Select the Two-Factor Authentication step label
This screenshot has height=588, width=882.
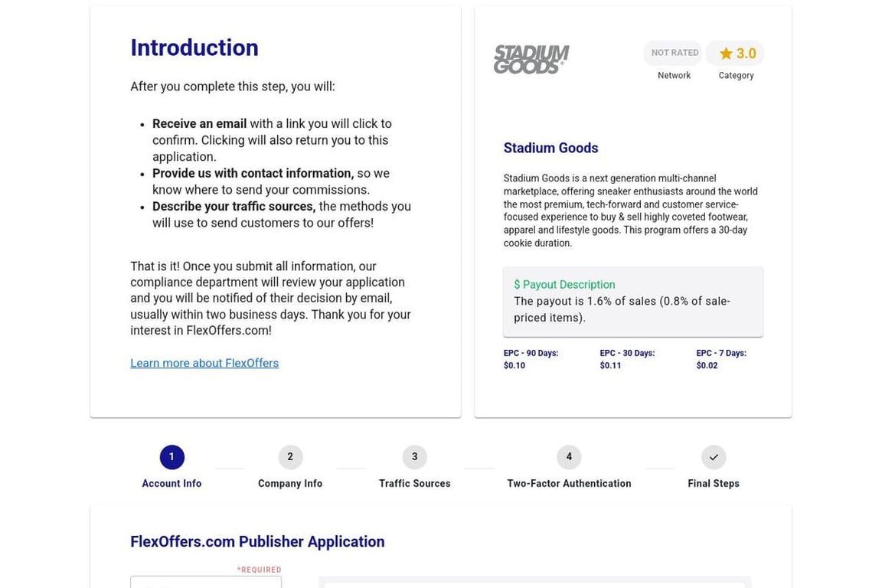click(569, 484)
